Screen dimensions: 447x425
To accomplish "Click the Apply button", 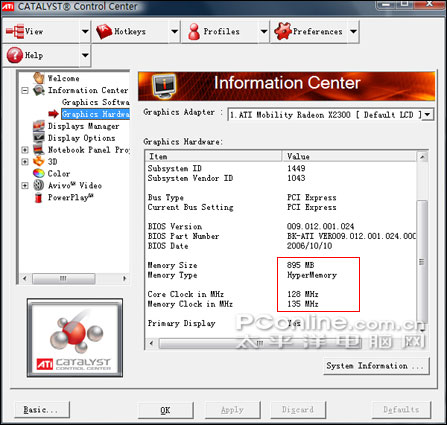I will click(232, 410).
